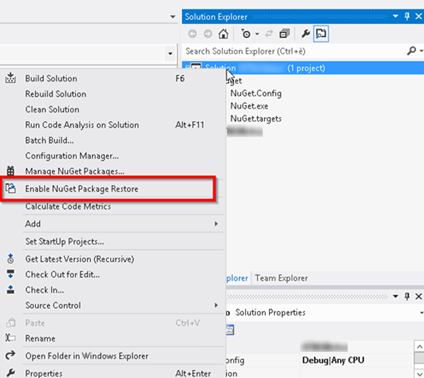Click the Collapse All icon in Solution Explorer
Viewport: 424px width, 378px height.
click(284, 34)
